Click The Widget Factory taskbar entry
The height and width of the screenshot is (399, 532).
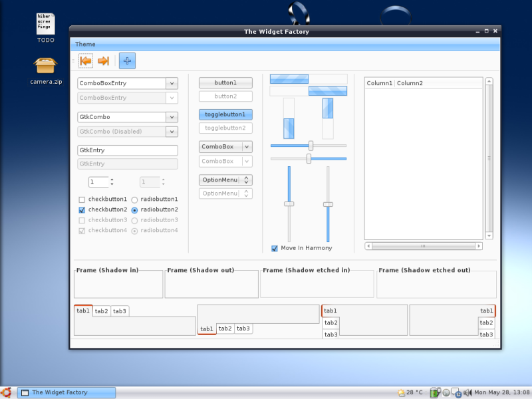tap(66, 392)
